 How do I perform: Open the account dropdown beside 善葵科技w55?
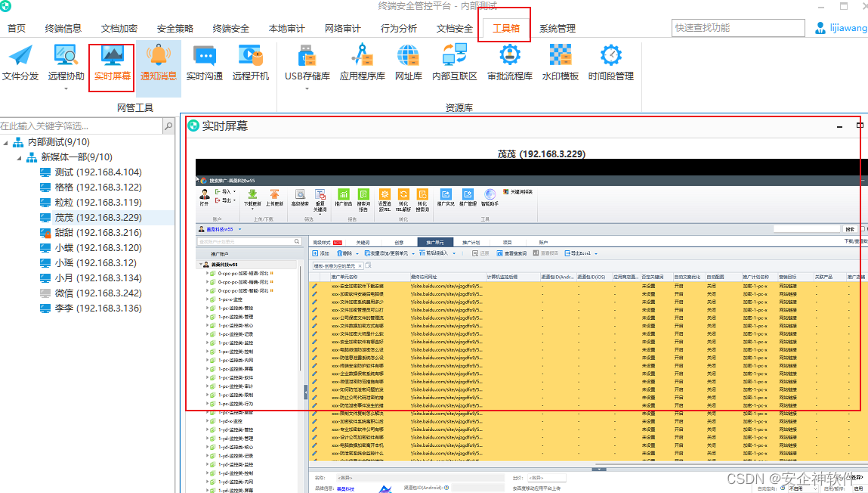[239, 229]
